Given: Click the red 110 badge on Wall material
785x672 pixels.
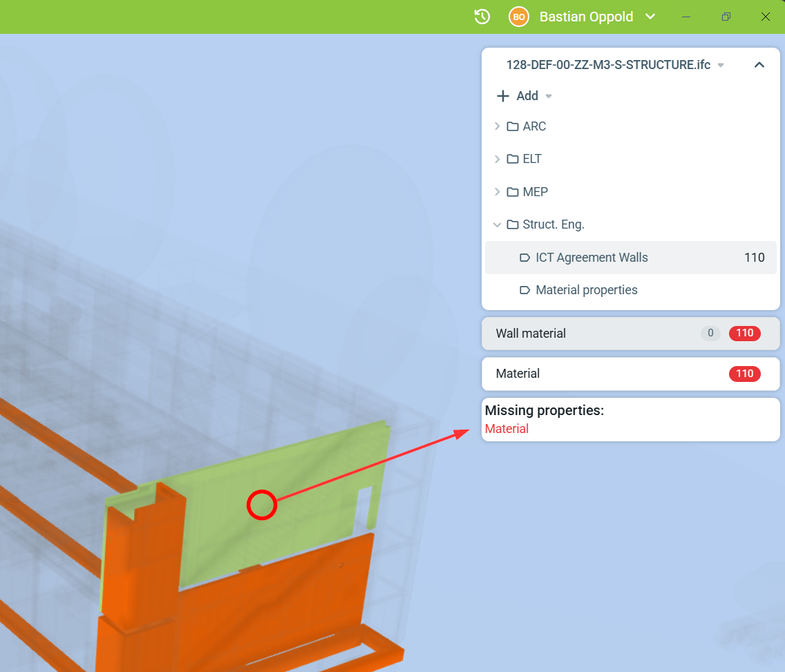Looking at the screenshot, I should 744,334.
